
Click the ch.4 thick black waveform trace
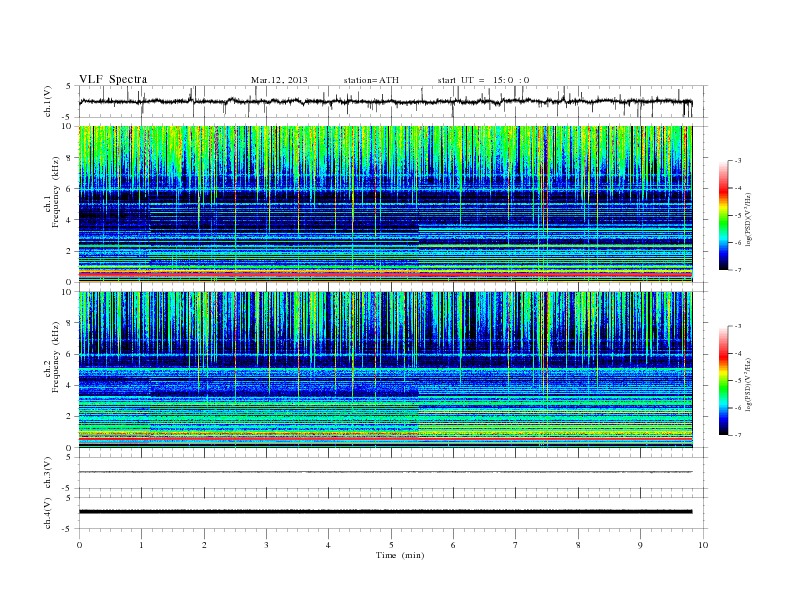click(x=385, y=512)
